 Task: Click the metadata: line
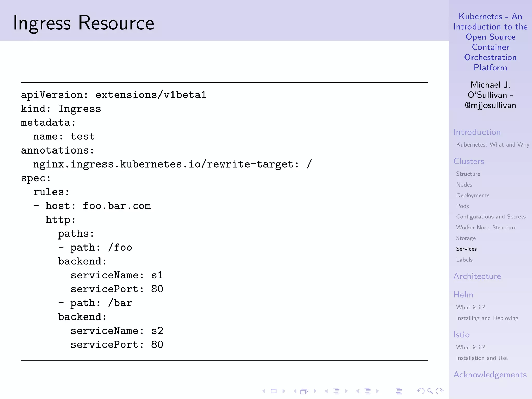pos(48,122)
